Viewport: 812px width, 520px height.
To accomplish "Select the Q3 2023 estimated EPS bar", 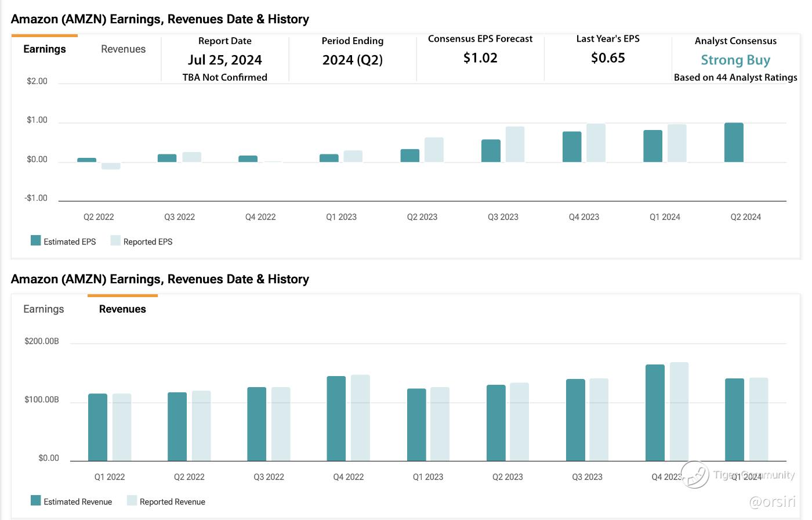I will coord(491,150).
